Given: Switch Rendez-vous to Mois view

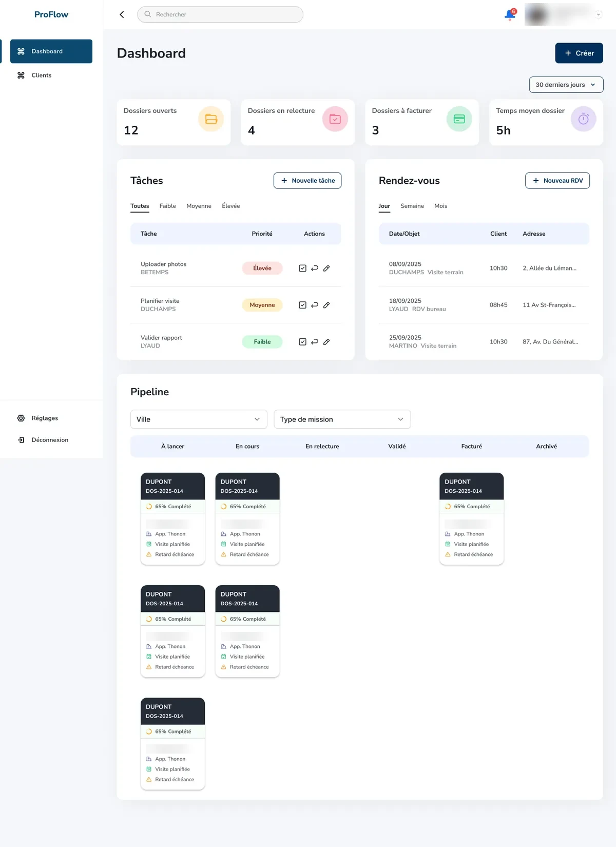Looking at the screenshot, I should pyautogui.click(x=440, y=206).
